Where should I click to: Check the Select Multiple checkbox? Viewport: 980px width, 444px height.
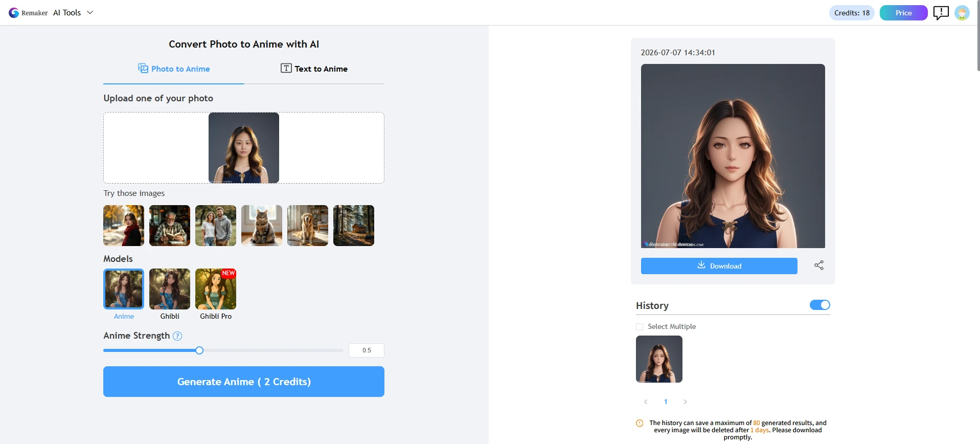640,326
